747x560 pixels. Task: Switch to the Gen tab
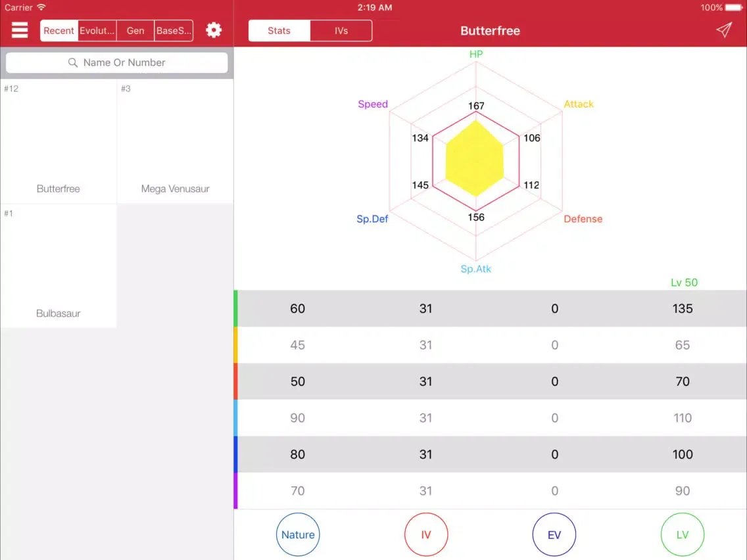tap(135, 30)
